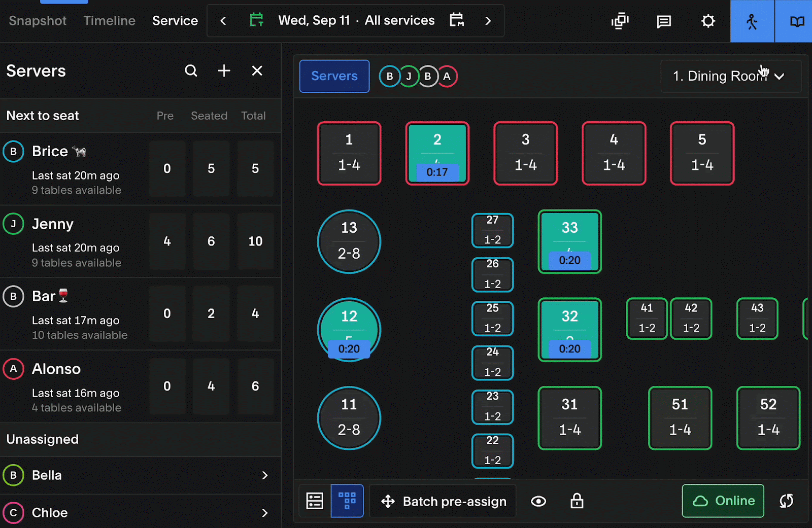Go to next day arrow
This screenshot has width=812, height=528.
[488, 21]
